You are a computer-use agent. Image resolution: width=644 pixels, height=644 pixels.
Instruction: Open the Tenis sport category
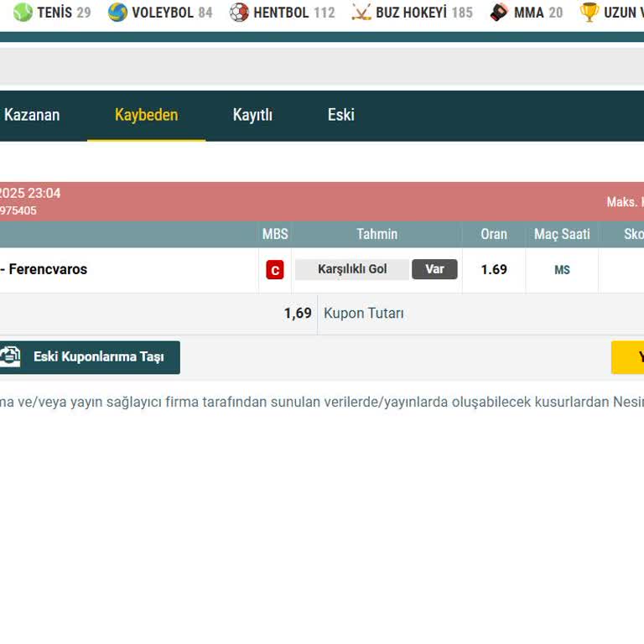pos(52,13)
